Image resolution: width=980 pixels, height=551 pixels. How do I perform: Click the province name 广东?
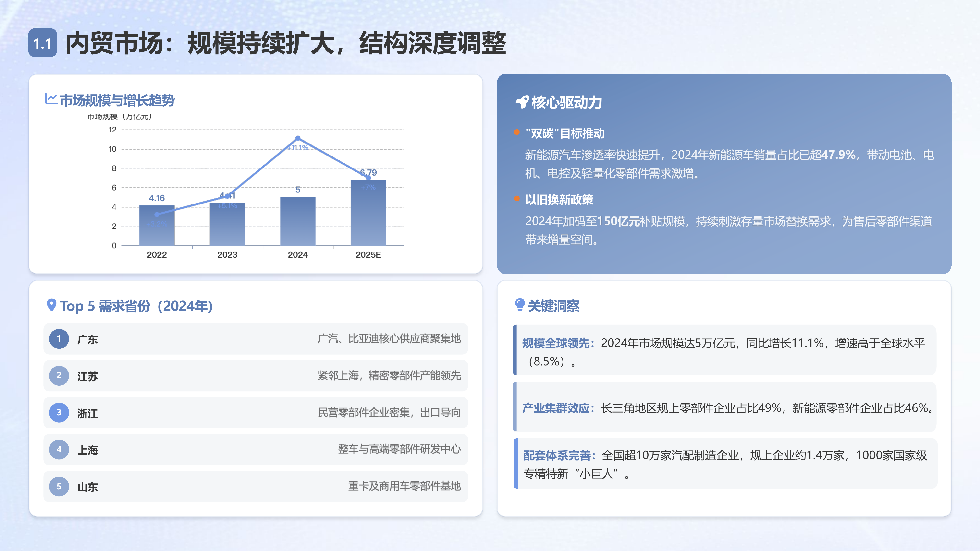pyautogui.click(x=87, y=339)
